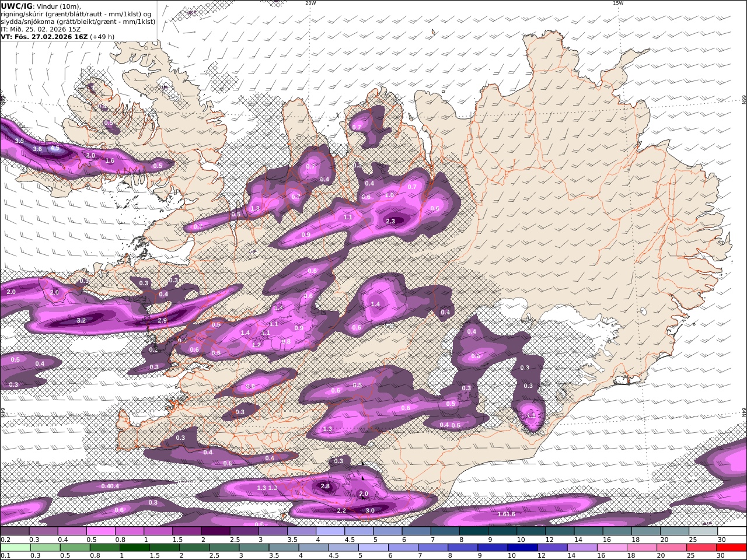Viewport: 747px width, 560px height.
Task: Click the 'UWC/IG: Vindur (10m),' title line
Action: [41, 6]
